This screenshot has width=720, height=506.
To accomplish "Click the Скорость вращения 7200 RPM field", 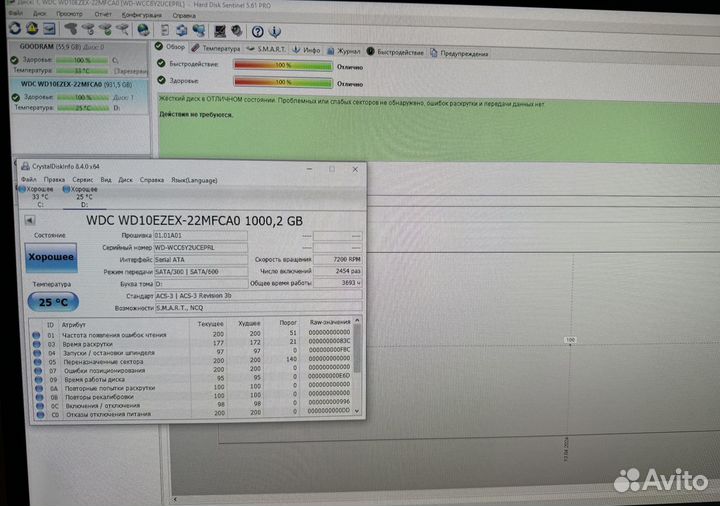I will (338, 259).
